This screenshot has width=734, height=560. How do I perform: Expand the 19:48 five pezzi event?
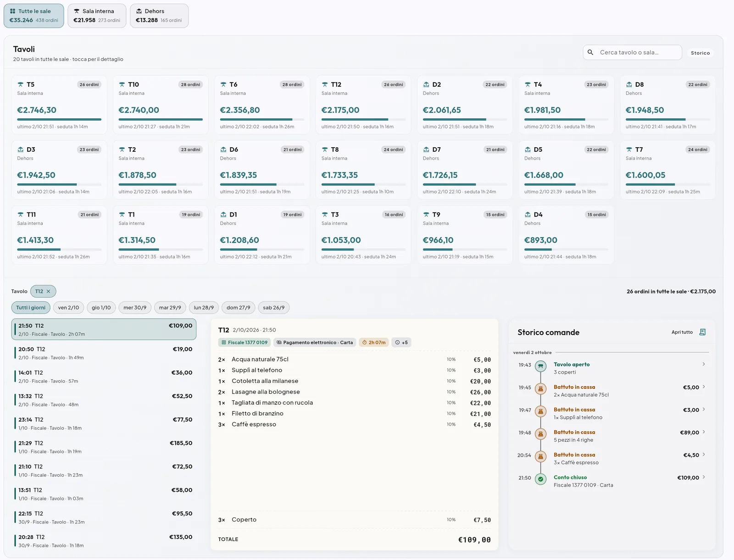click(x=704, y=432)
